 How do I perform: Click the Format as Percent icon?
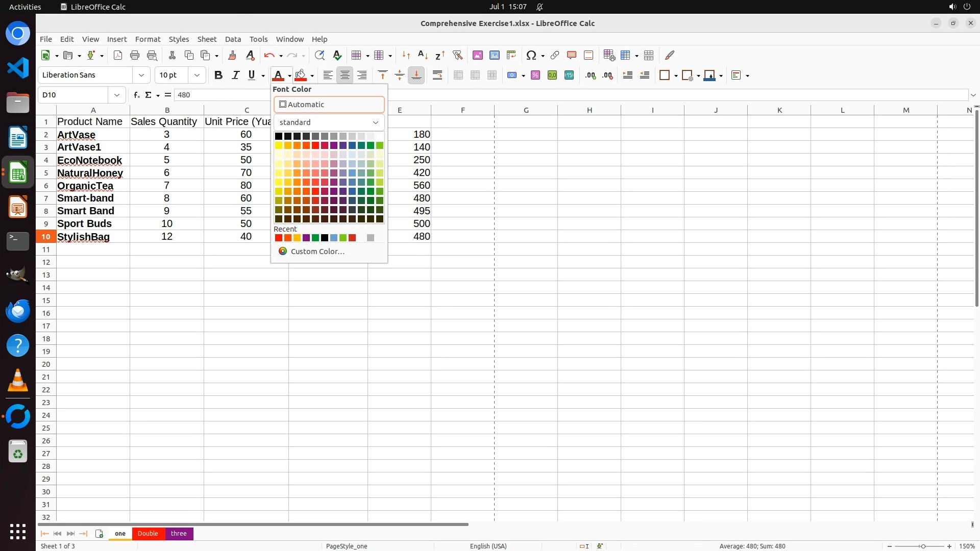pos(535,75)
